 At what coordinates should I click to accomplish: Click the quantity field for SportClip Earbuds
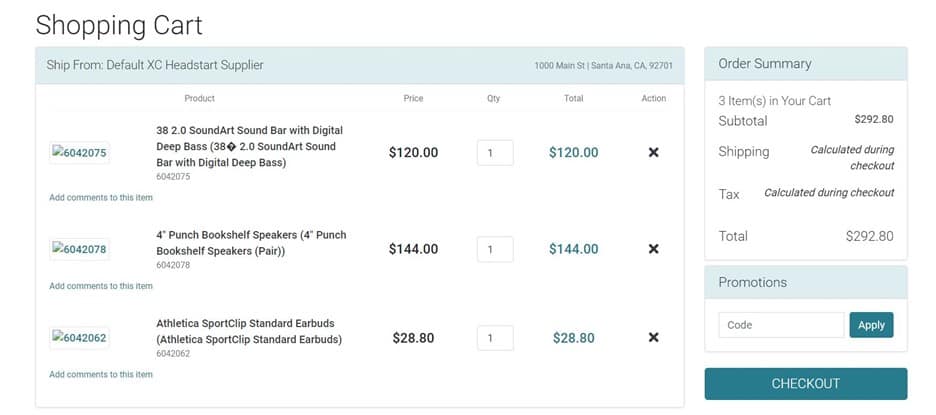click(495, 338)
